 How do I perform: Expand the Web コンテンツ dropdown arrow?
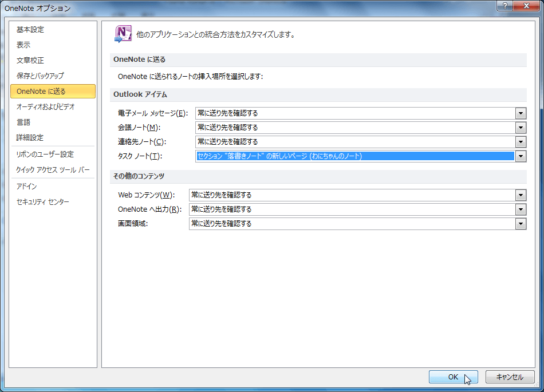(521, 195)
